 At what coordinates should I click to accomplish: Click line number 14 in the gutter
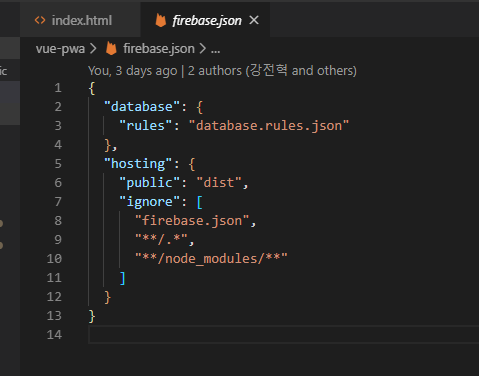click(x=54, y=335)
